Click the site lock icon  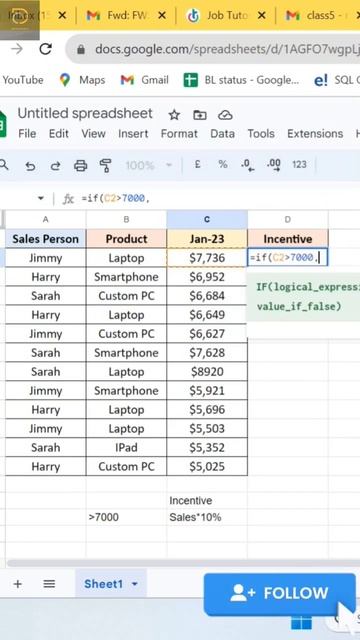coord(81,49)
